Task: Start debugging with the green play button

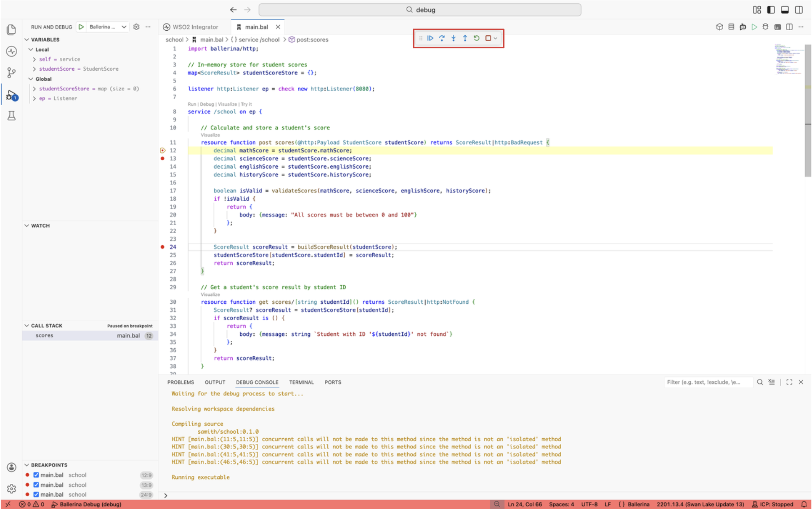Action: pyautogui.click(x=81, y=27)
